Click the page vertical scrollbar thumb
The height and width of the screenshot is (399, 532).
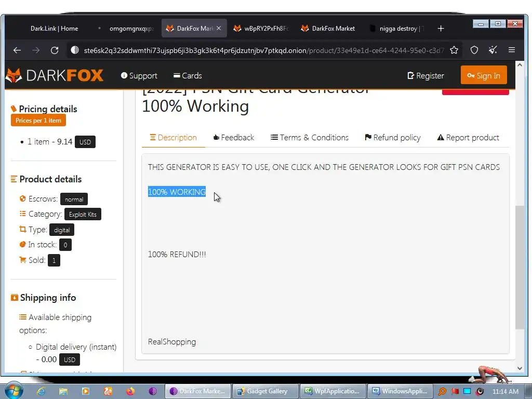pyautogui.click(x=520, y=268)
